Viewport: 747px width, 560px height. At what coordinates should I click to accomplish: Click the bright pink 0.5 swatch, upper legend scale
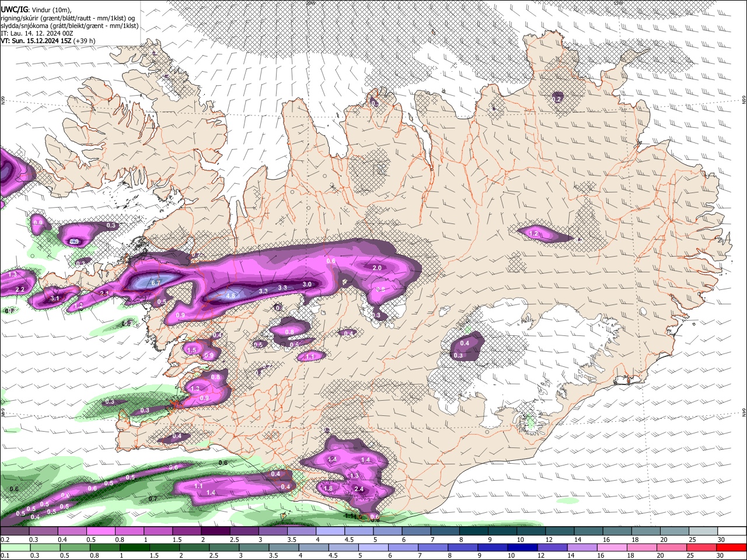click(x=100, y=531)
